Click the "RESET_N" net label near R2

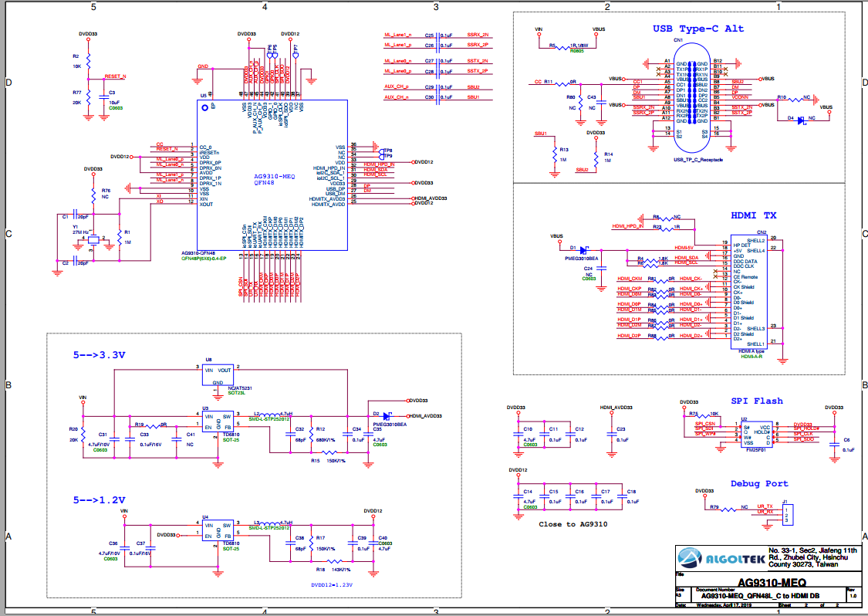(x=115, y=76)
